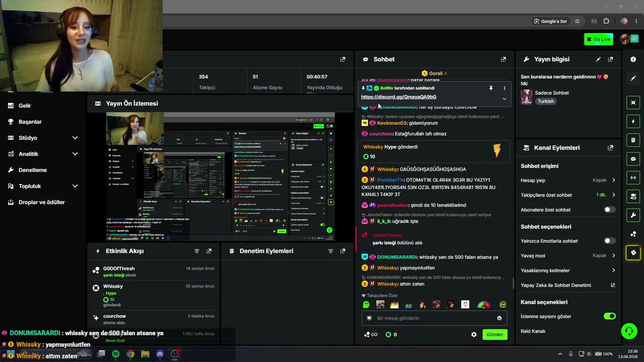
Task: Pop out the Denetim Eylemleri panel
Action: click(343, 251)
